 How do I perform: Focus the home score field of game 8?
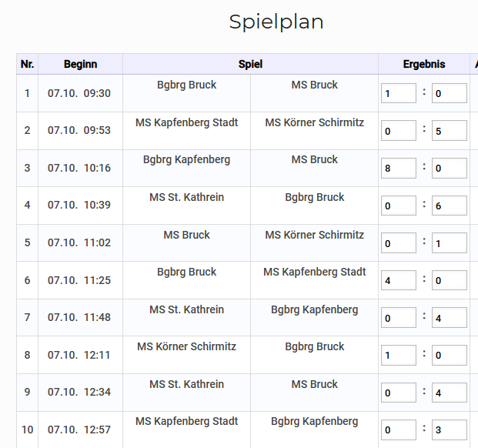[398, 355]
